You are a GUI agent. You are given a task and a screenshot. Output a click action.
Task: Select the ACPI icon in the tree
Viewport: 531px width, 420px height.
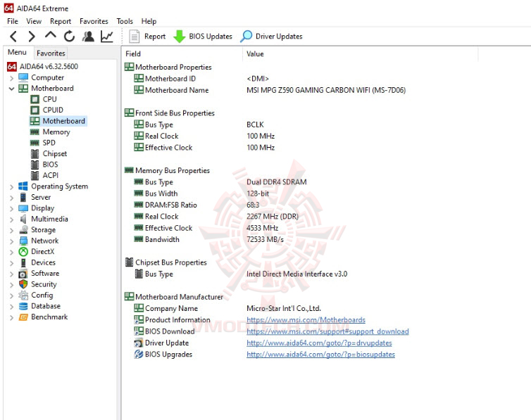click(35, 175)
